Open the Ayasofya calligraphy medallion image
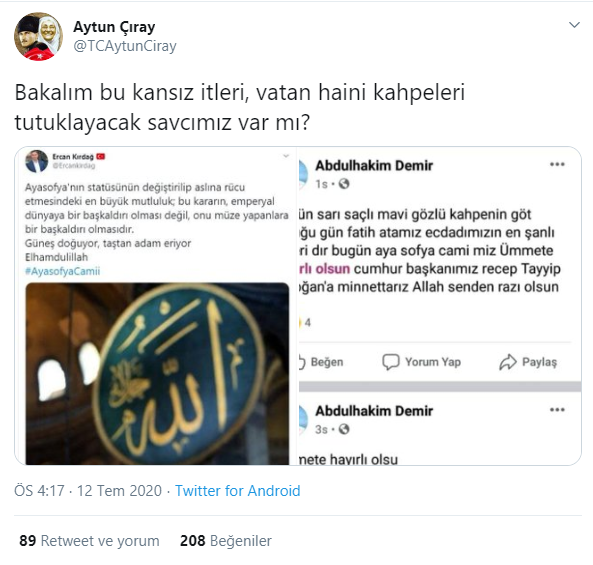Viewport: 593px width, 565px height. [x=157, y=373]
